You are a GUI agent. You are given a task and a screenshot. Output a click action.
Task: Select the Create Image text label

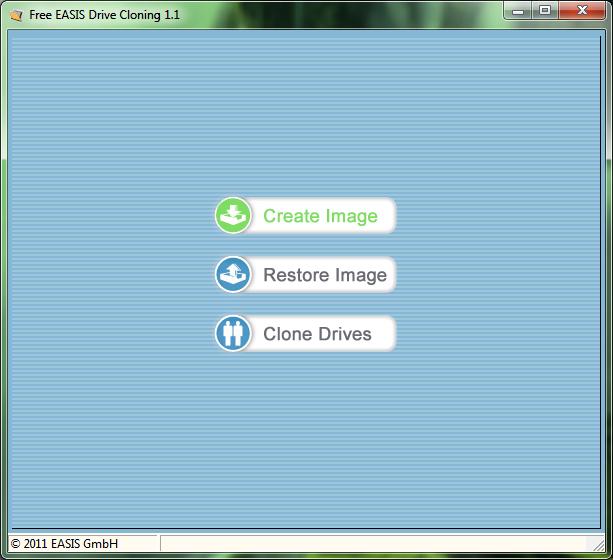(320, 216)
